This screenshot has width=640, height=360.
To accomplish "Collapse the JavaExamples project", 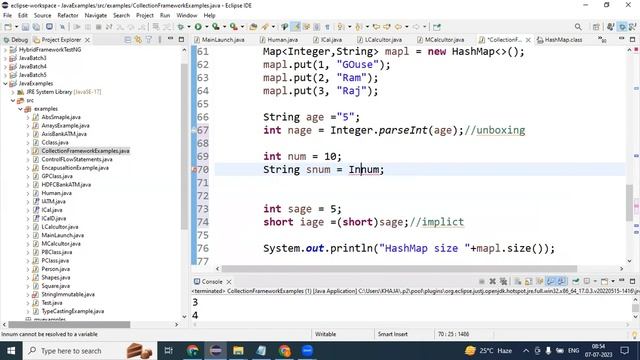I will coord(5,83).
